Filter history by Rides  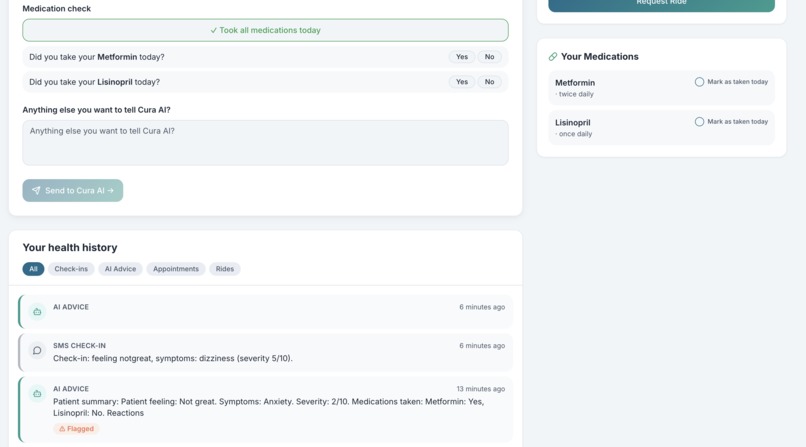pos(225,269)
